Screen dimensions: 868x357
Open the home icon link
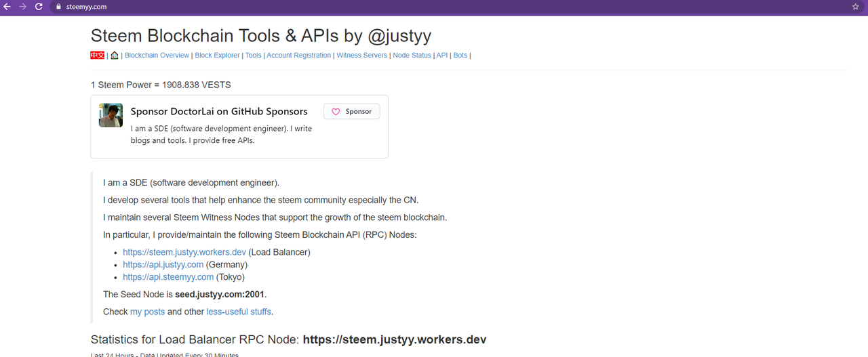pos(115,55)
